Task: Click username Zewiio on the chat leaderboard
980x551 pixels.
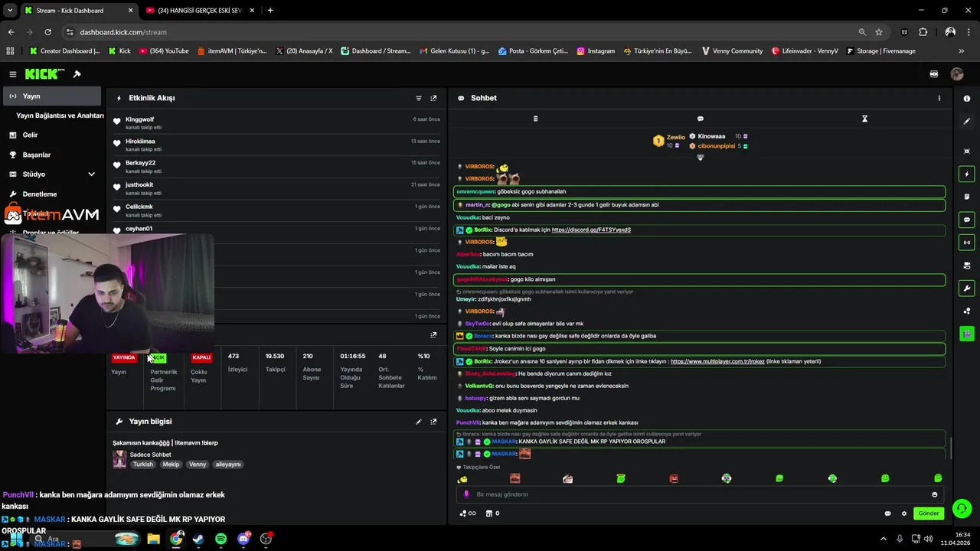Action: 675,137
